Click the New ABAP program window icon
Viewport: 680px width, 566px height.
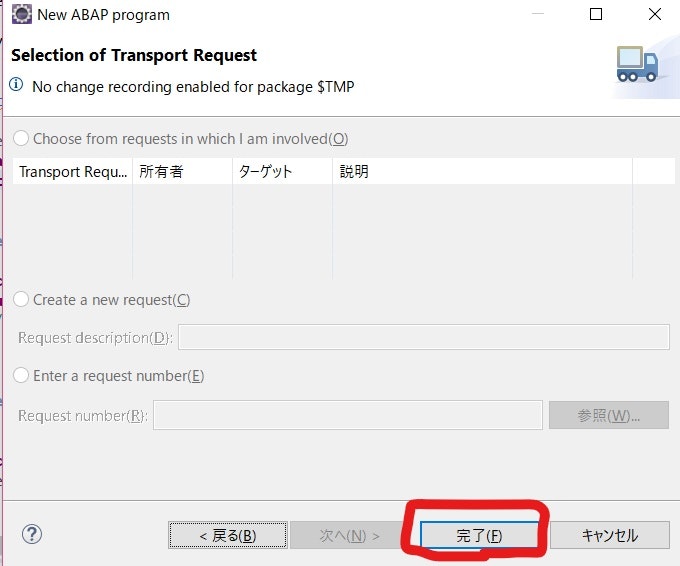22,14
